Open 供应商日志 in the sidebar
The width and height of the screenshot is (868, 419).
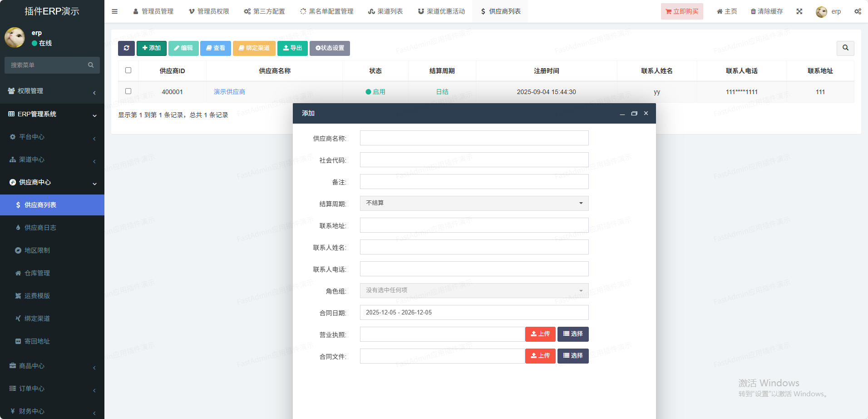coord(40,228)
